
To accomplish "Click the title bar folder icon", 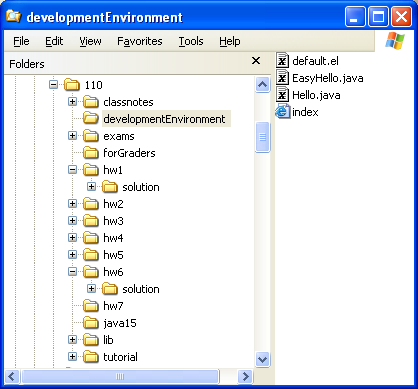I will pos(14,16).
